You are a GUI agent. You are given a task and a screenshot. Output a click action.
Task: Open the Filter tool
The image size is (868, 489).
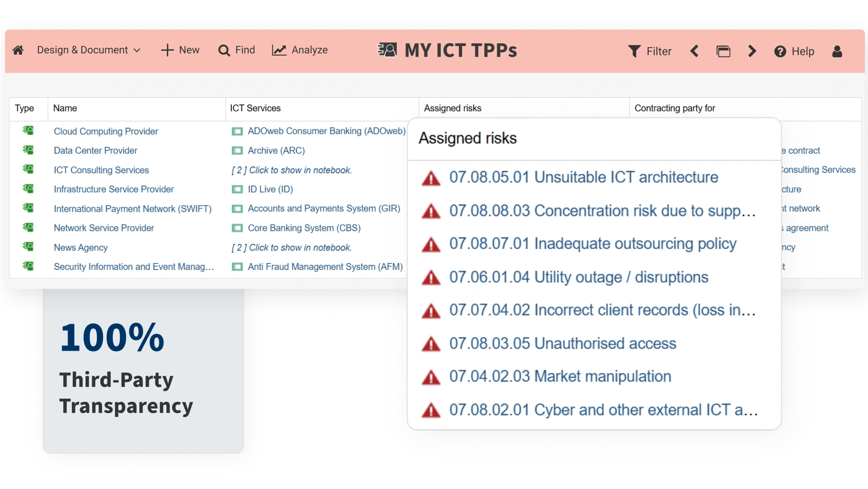650,51
